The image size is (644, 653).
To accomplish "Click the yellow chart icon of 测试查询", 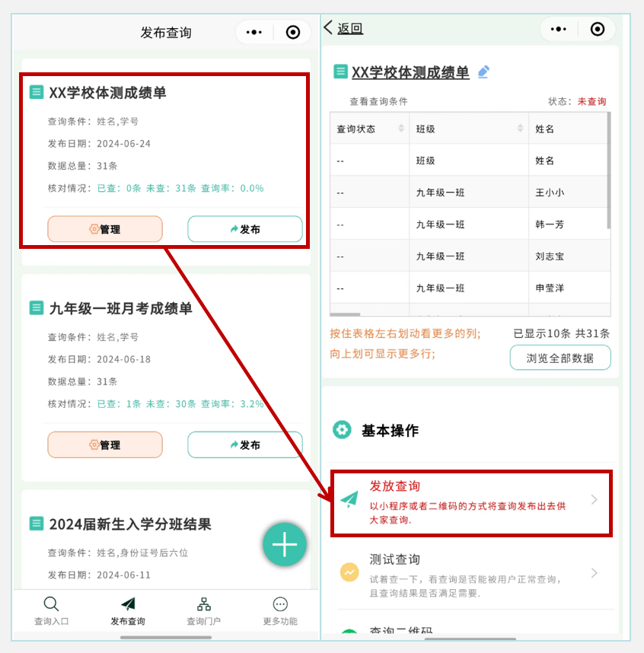I will (349, 572).
